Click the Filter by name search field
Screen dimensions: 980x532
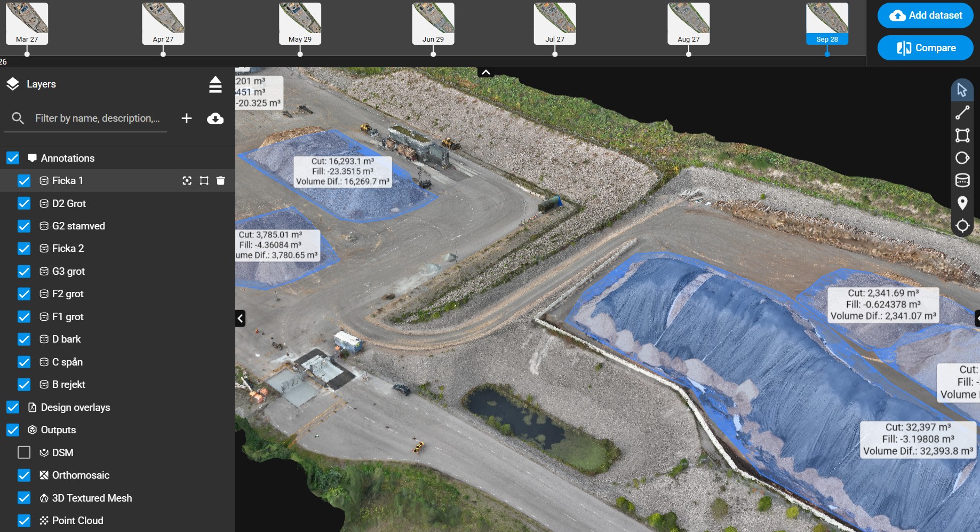coord(97,118)
